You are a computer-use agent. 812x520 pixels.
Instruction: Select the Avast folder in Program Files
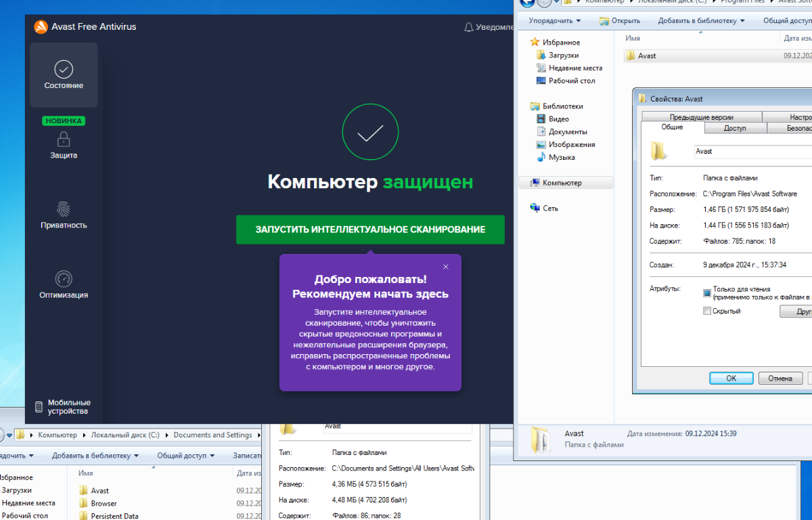(x=647, y=56)
